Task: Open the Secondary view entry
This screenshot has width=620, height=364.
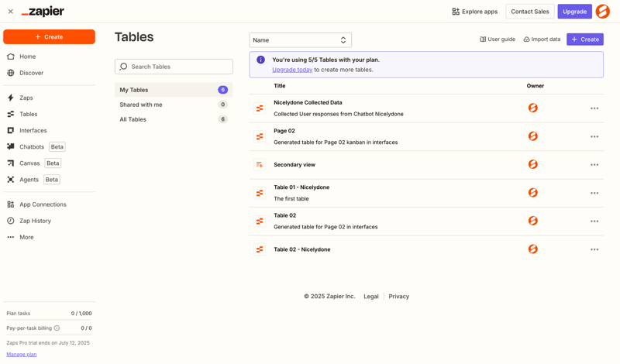Action: (426, 165)
